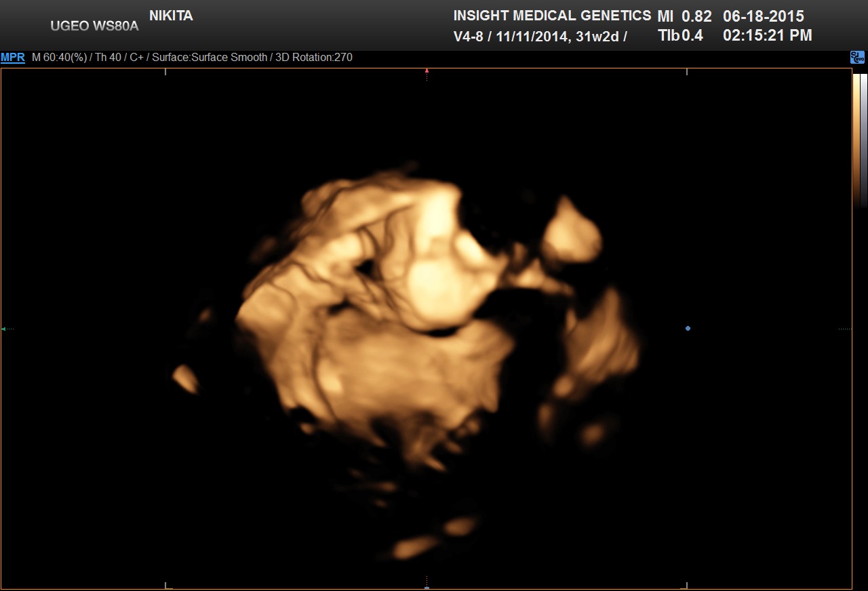Select the green left-edge axis arrow
The image size is (868, 591).
[x=4, y=329]
